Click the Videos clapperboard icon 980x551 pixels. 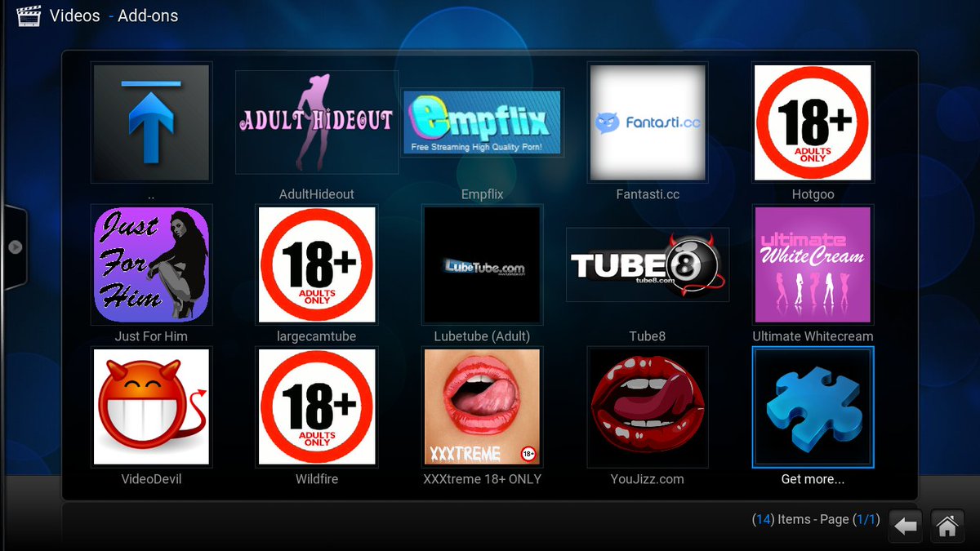[x=29, y=16]
